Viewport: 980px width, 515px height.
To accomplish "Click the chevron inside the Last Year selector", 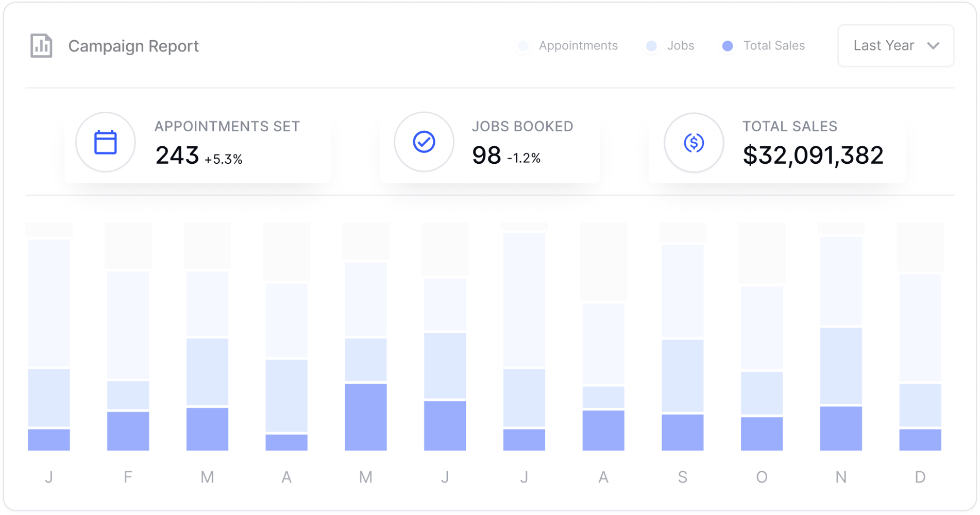I will click(x=933, y=46).
